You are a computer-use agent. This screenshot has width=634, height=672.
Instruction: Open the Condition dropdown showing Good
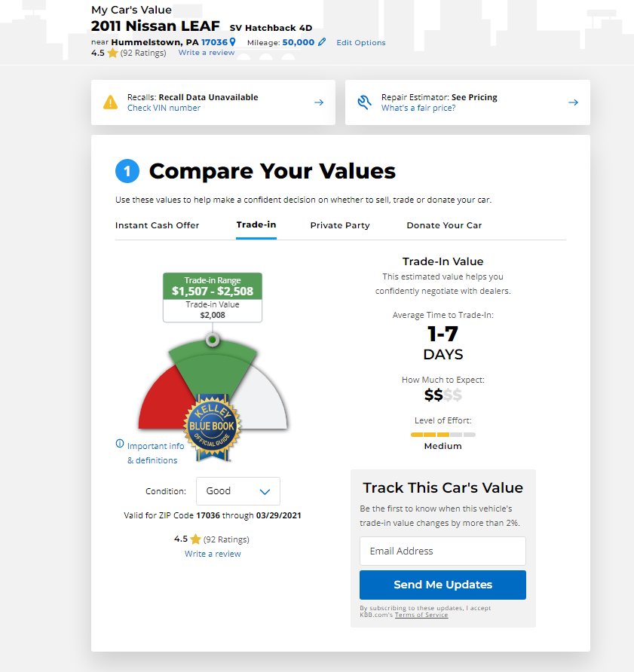tap(238, 491)
